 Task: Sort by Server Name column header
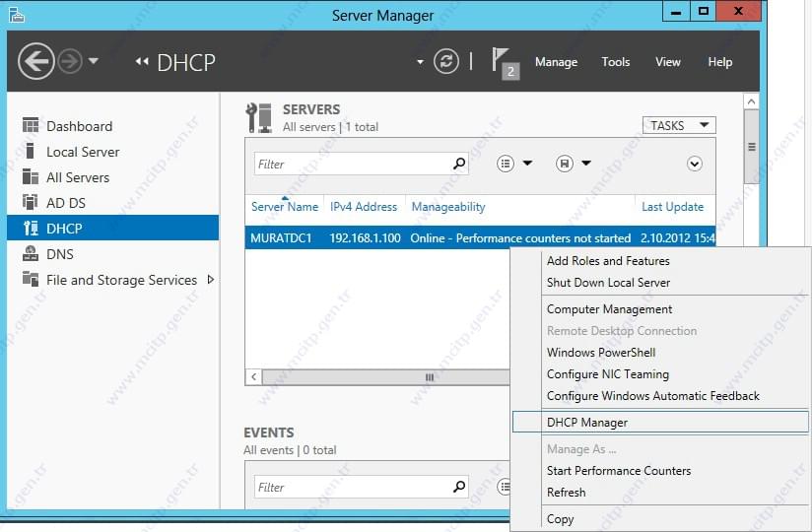click(x=285, y=207)
